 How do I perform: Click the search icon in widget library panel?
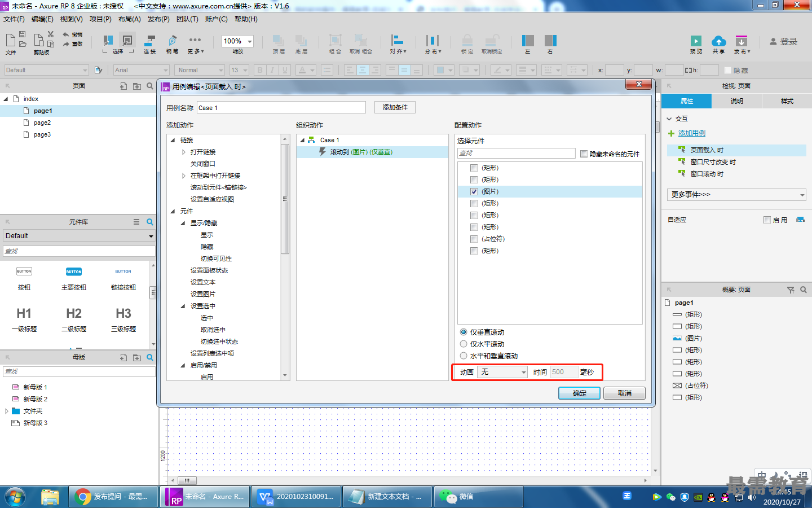pos(150,222)
